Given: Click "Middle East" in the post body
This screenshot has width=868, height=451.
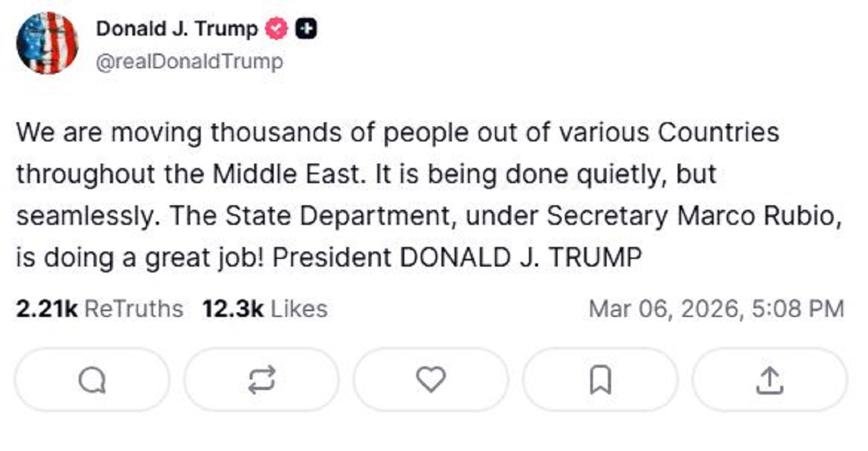Looking at the screenshot, I should [286, 175].
